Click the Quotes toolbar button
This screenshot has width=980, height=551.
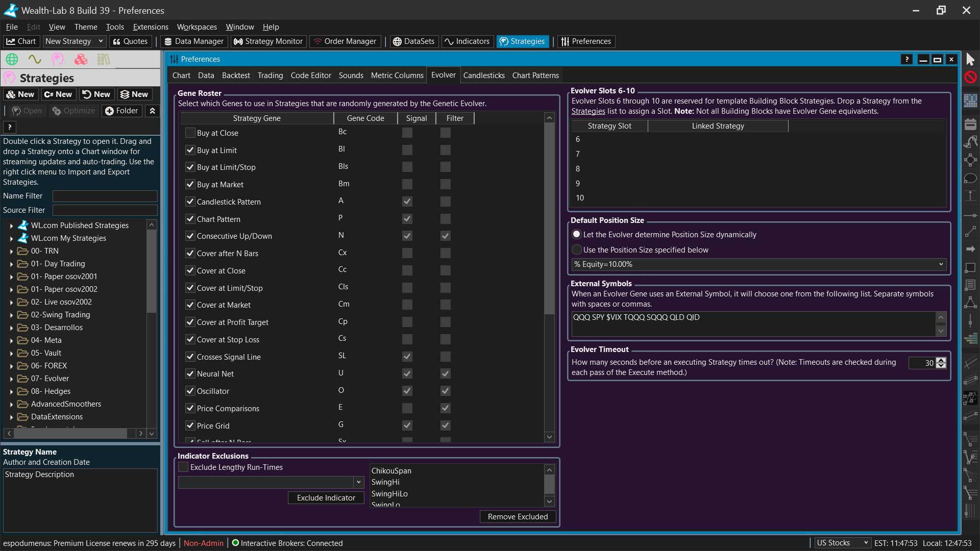[130, 41]
